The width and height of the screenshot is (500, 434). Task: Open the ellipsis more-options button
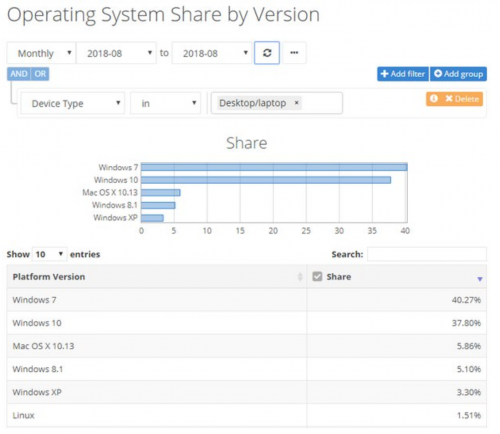[294, 53]
